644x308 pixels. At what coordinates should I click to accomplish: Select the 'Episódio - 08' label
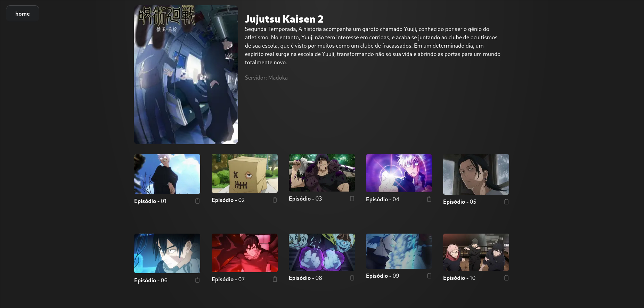305,278
